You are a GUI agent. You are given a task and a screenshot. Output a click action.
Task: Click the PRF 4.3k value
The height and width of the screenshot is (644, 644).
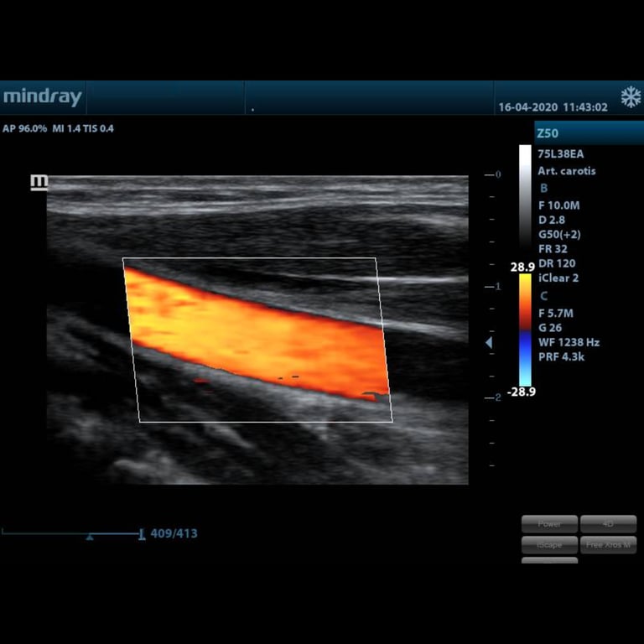pos(561,356)
